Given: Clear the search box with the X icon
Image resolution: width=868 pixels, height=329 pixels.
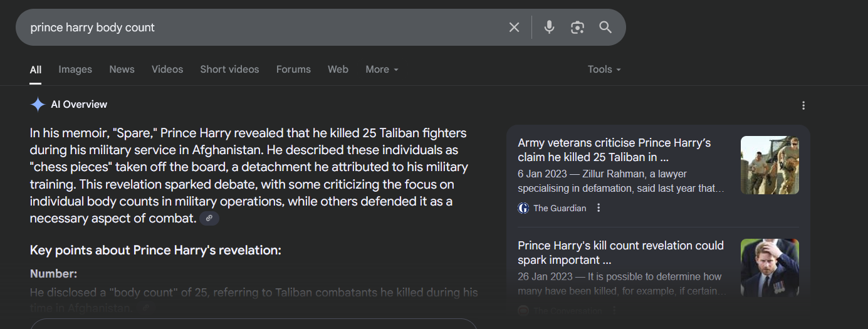Looking at the screenshot, I should click(514, 27).
